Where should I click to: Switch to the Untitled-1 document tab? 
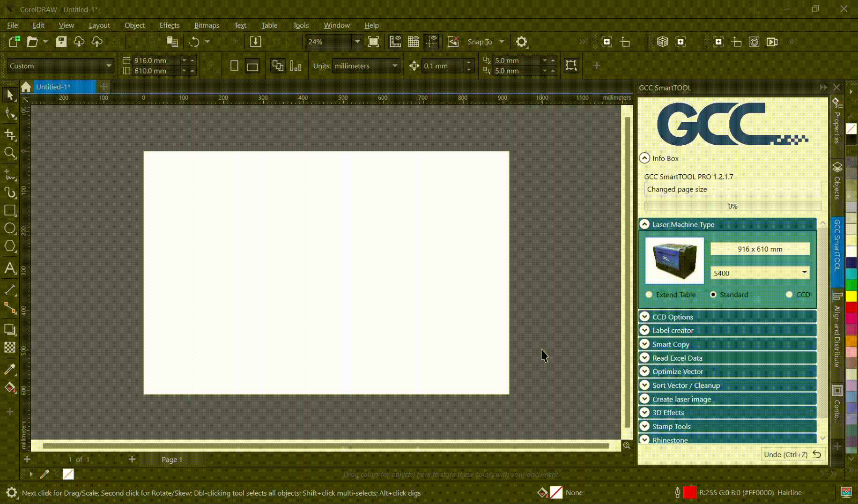click(x=65, y=87)
